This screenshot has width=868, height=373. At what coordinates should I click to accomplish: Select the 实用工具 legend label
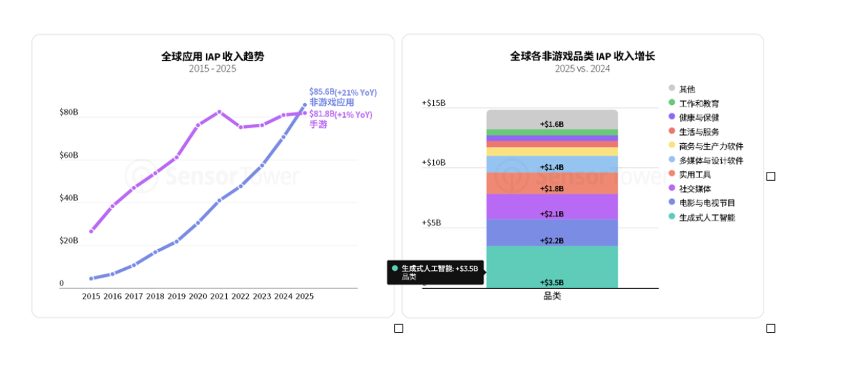click(x=695, y=175)
